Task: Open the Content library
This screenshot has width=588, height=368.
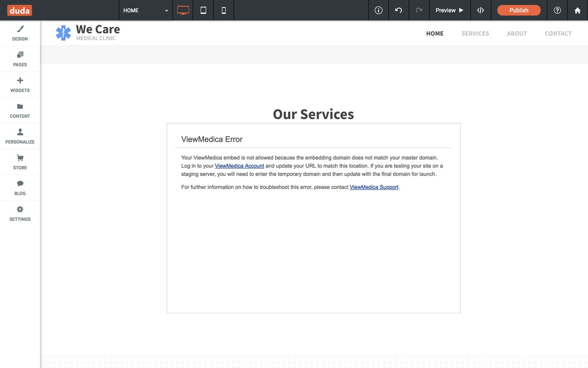Action: coord(20,109)
